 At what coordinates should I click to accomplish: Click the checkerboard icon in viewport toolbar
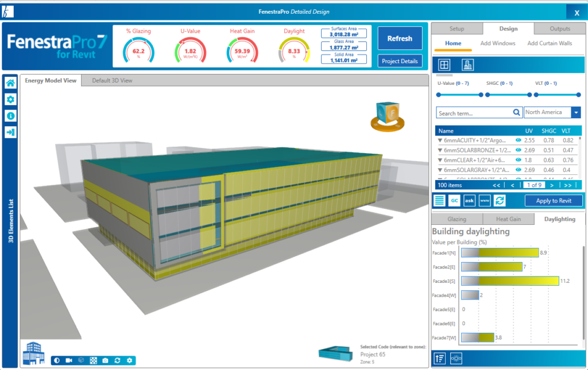pos(94,360)
